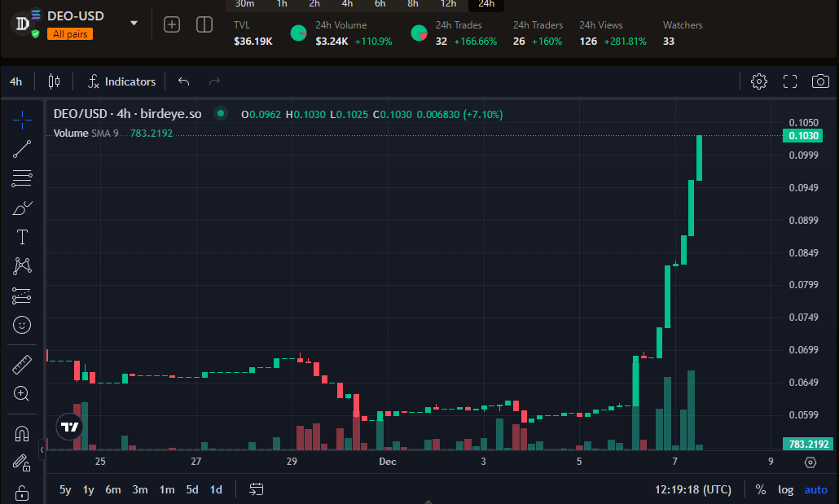This screenshot has height=504, width=839.
Task: Click the 24h Trades pie chart icon
Action: (x=419, y=33)
